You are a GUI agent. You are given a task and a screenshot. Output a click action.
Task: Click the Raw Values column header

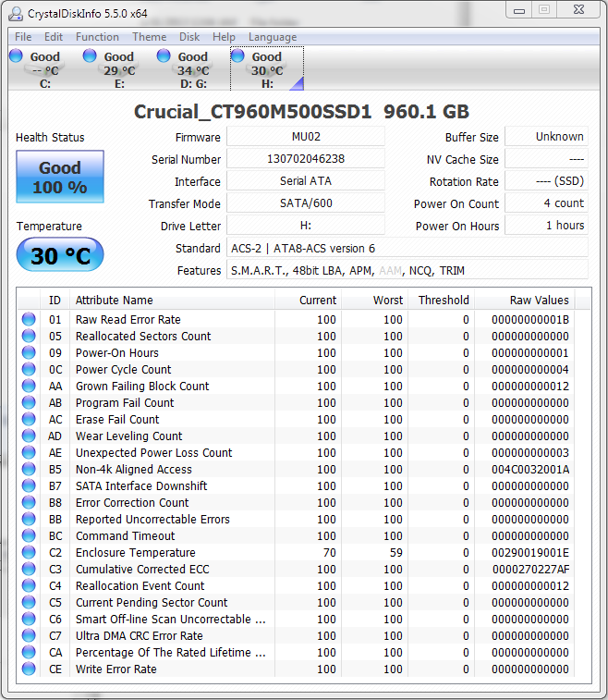(539, 301)
